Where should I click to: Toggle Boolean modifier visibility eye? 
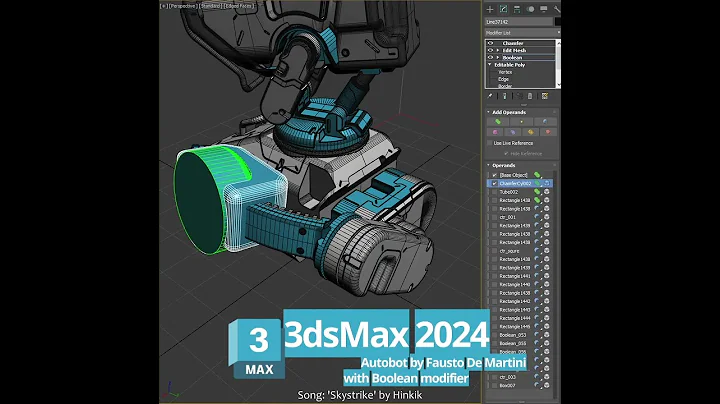pyautogui.click(x=490, y=57)
